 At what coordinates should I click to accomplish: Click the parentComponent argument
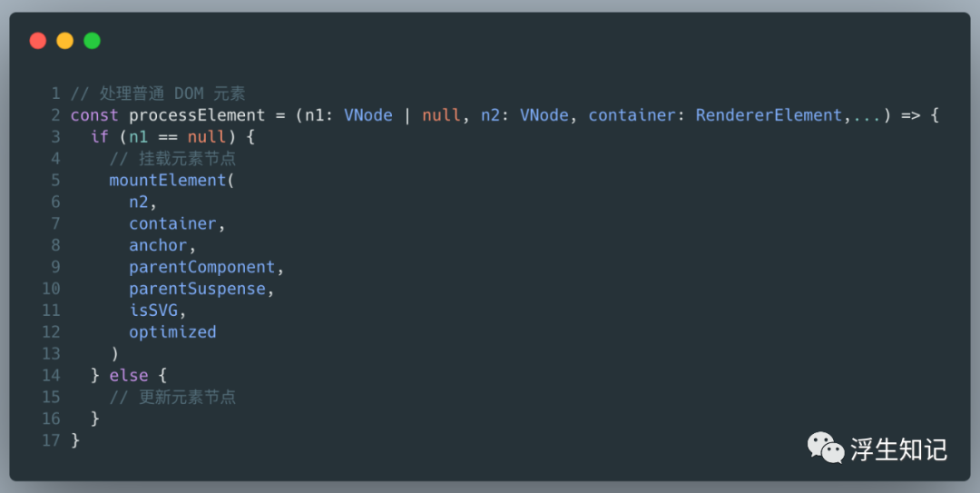[201, 267]
